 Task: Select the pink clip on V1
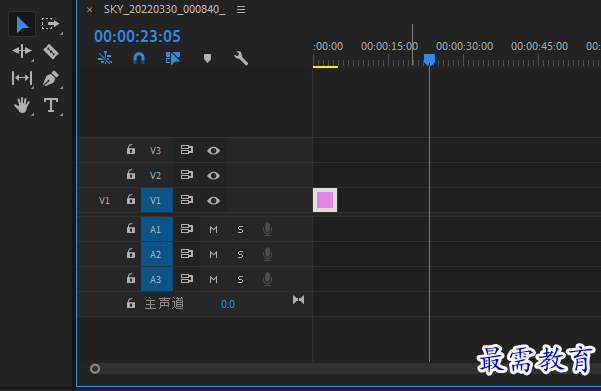click(x=325, y=200)
